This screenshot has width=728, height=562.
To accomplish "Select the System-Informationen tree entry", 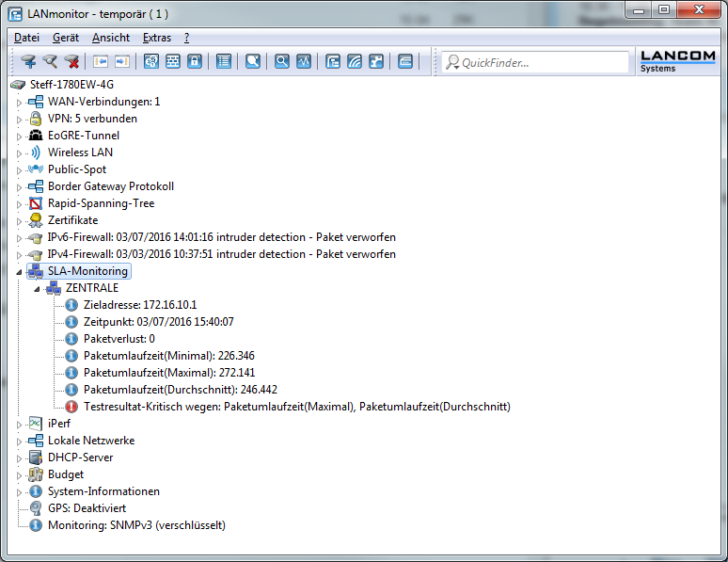I will [x=103, y=491].
